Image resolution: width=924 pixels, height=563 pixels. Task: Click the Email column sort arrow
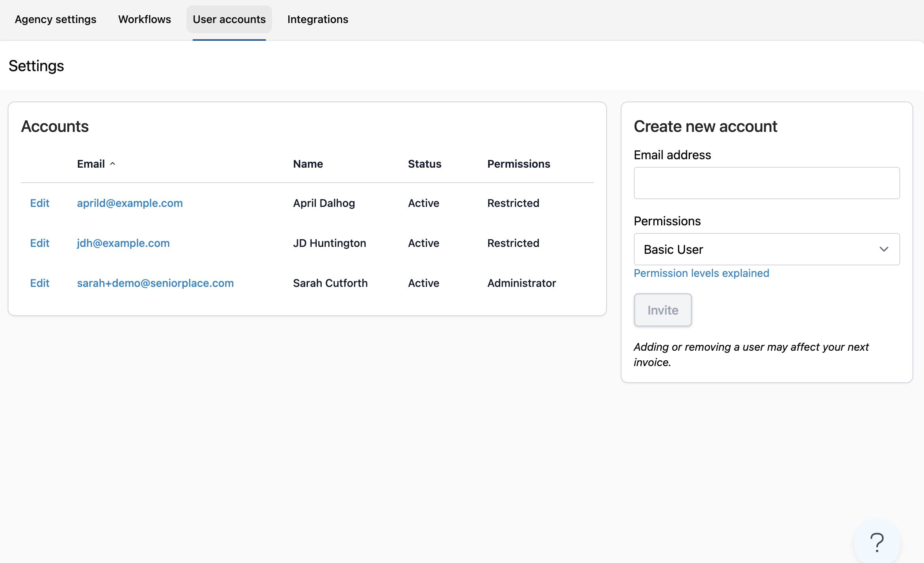[x=113, y=164]
